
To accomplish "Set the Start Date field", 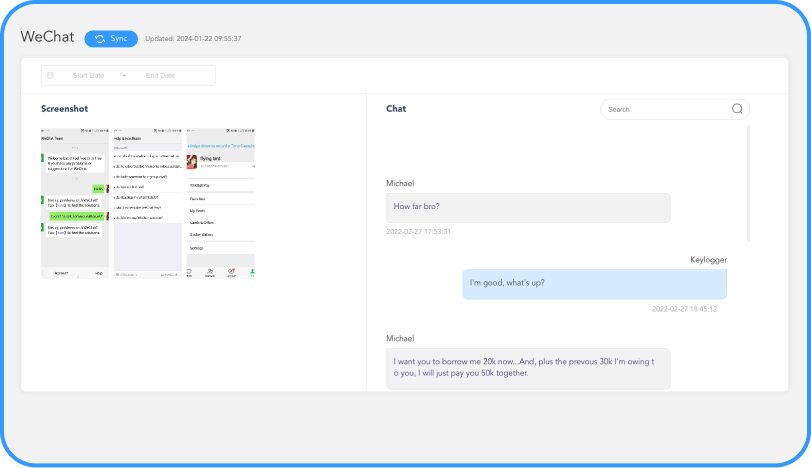I will coord(88,75).
